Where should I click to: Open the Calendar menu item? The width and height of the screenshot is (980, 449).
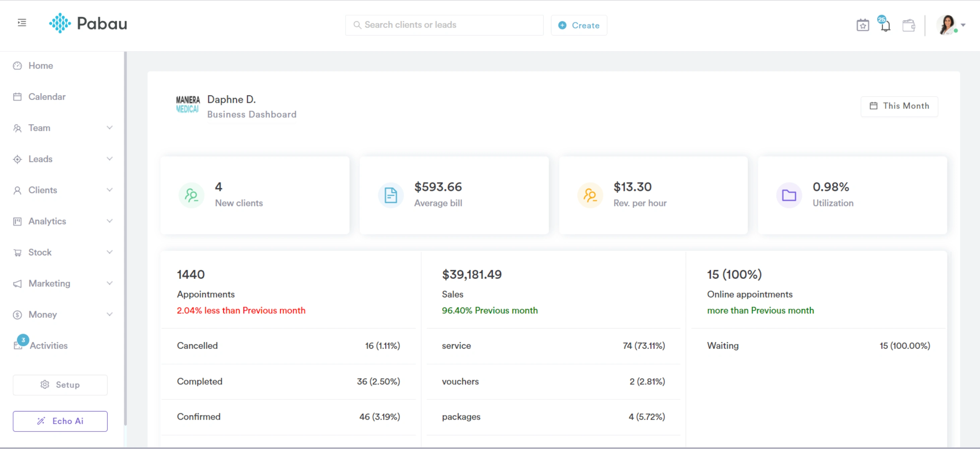coord(47,97)
